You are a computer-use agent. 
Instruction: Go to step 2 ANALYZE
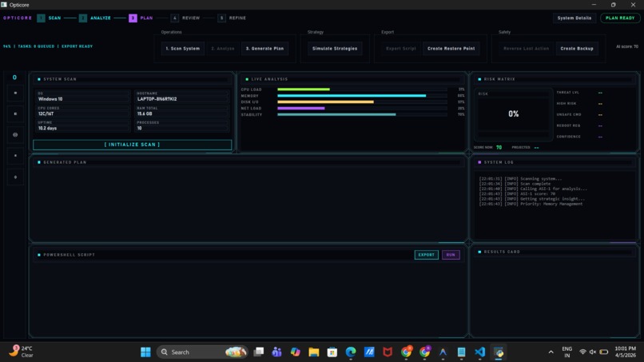pos(95,18)
